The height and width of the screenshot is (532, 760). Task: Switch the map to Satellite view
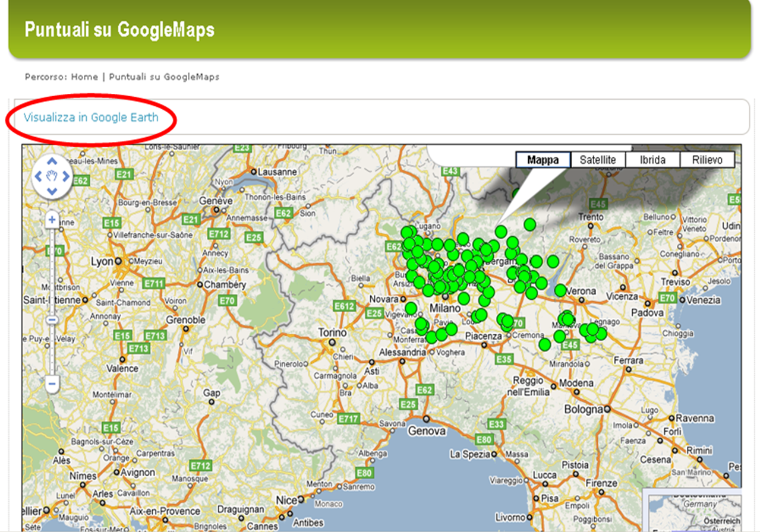598,160
